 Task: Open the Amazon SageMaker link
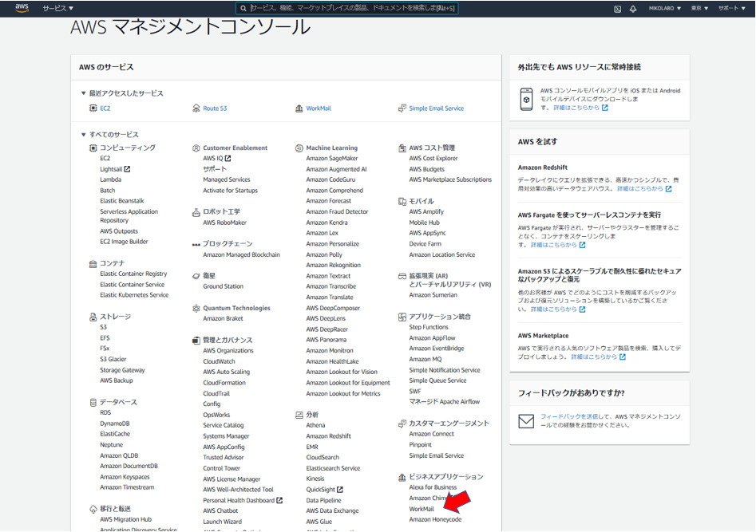pyautogui.click(x=332, y=158)
